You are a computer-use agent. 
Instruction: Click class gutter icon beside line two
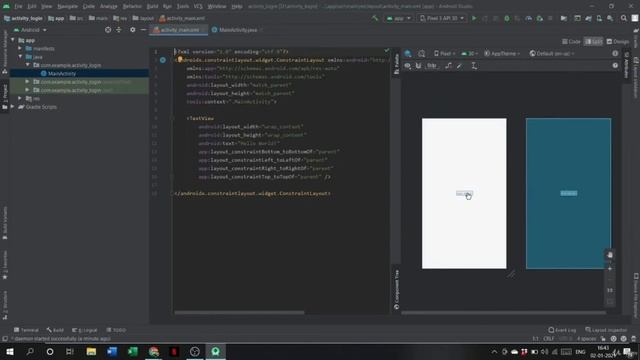[163, 60]
